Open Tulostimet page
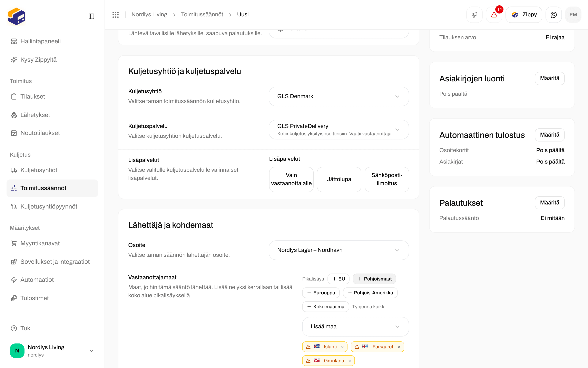Viewport: 588px width, 368px height. point(52,298)
